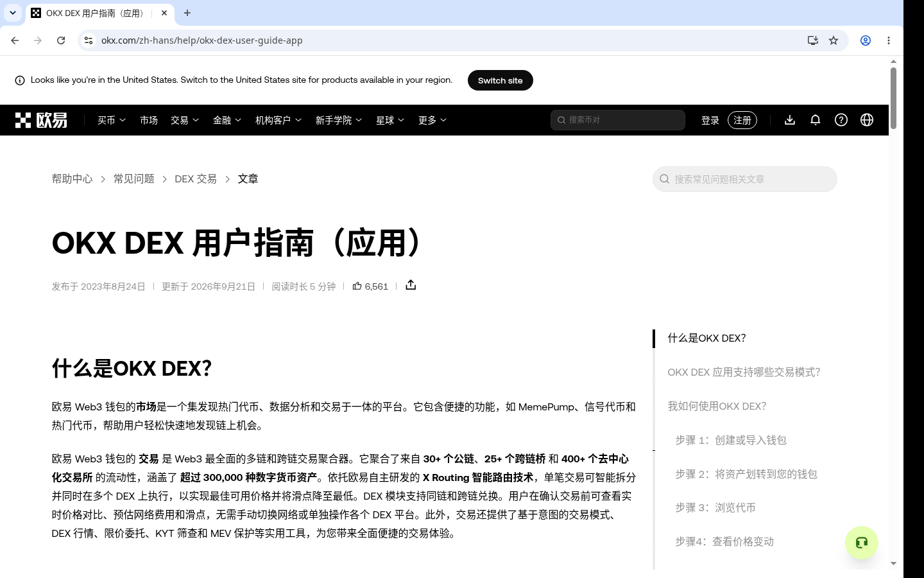This screenshot has height=578, width=924.
Task: Open the install app icon in address bar
Action: tap(813, 40)
